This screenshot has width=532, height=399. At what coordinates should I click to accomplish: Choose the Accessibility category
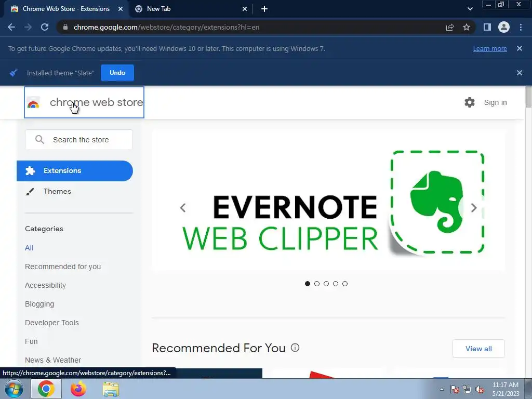pos(46,285)
